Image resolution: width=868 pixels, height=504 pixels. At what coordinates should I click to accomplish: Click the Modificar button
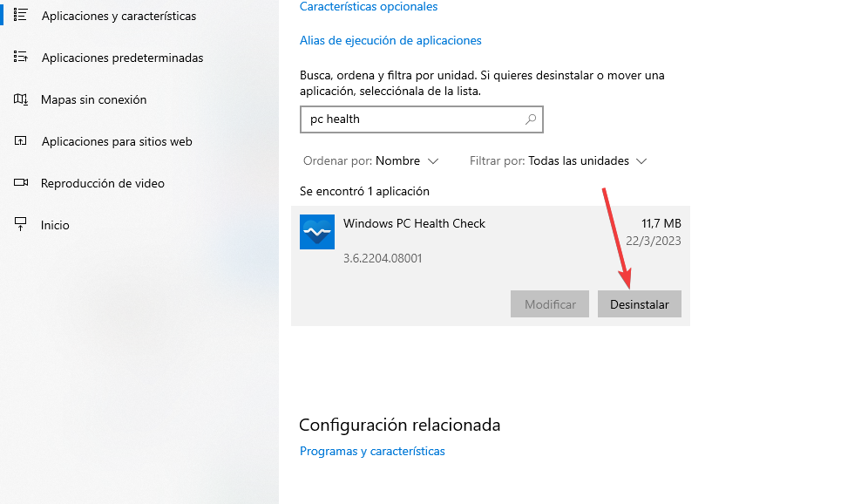pyautogui.click(x=550, y=304)
